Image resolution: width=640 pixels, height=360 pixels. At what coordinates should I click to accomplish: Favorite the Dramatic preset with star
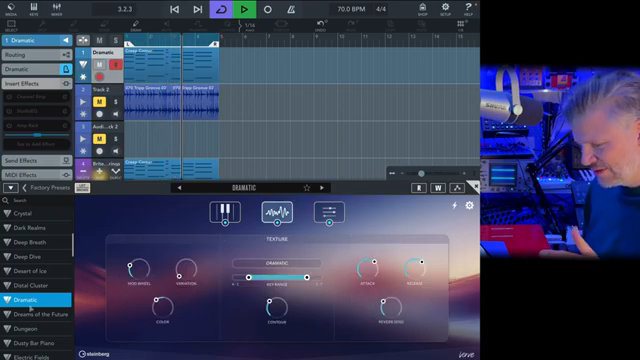tap(307, 188)
